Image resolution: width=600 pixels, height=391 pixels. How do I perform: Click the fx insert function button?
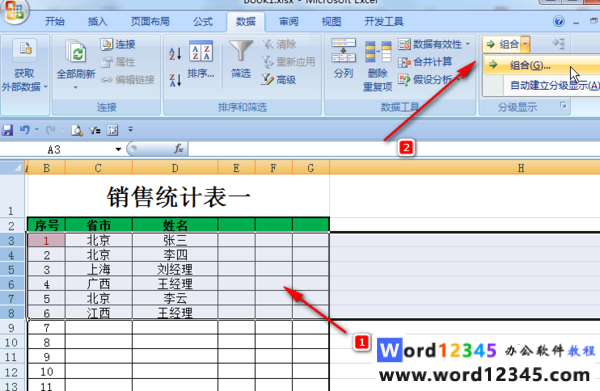point(179,148)
